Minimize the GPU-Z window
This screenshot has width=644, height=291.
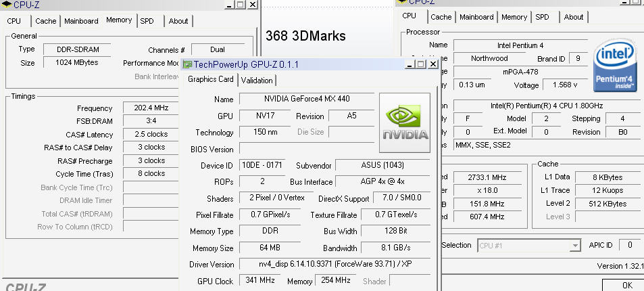tap(410, 64)
